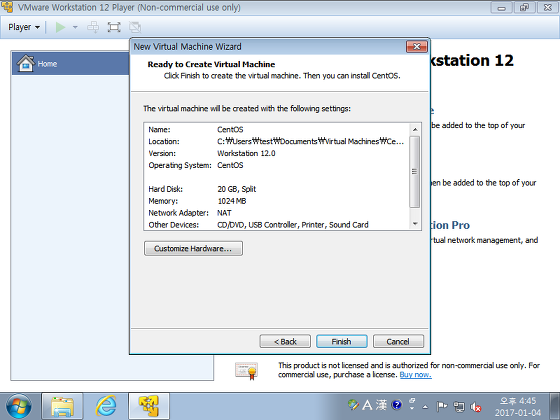Viewport: 560px width, 420px height.
Task: Click Finish to create the virtual machine
Action: pyautogui.click(x=341, y=341)
